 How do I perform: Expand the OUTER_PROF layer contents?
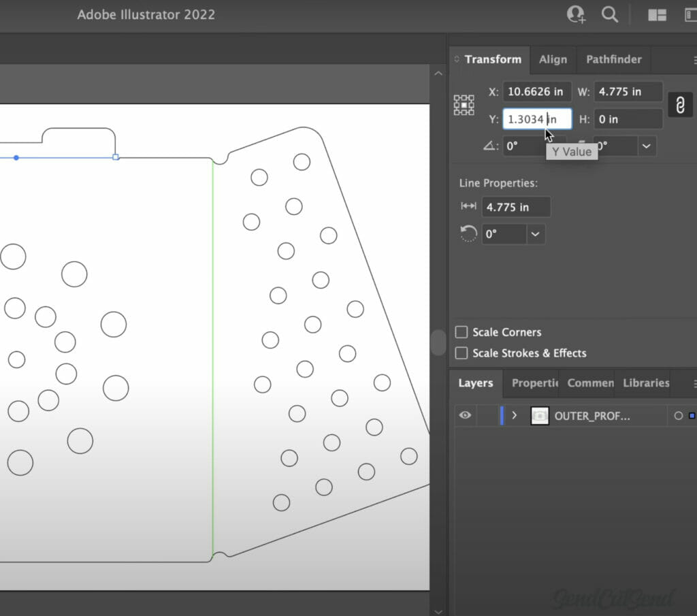tap(515, 415)
